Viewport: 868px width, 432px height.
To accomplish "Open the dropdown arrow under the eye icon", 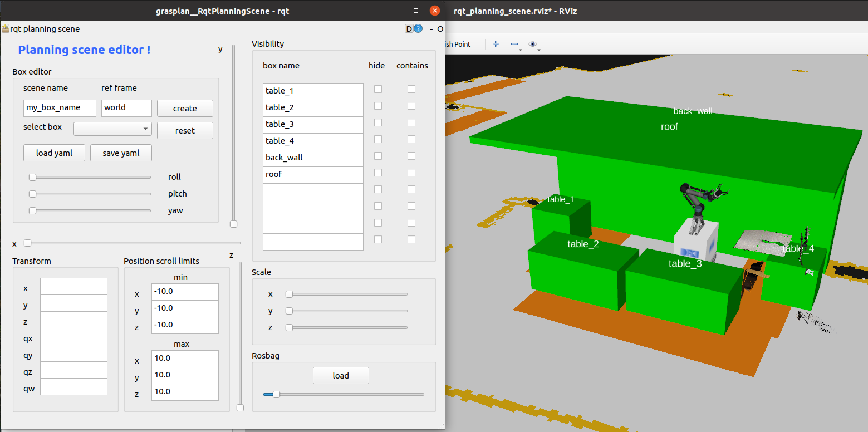I will pyautogui.click(x=538, y=51).
